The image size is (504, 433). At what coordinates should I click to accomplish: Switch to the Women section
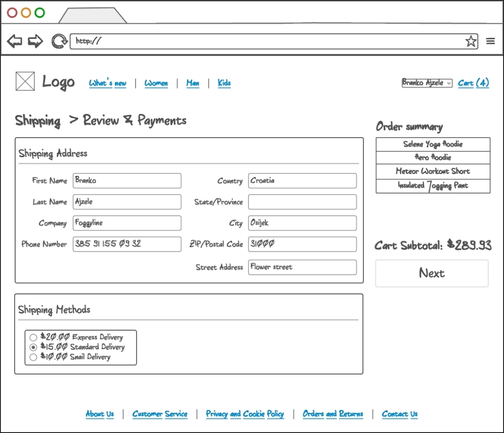[x=156, y=83]
